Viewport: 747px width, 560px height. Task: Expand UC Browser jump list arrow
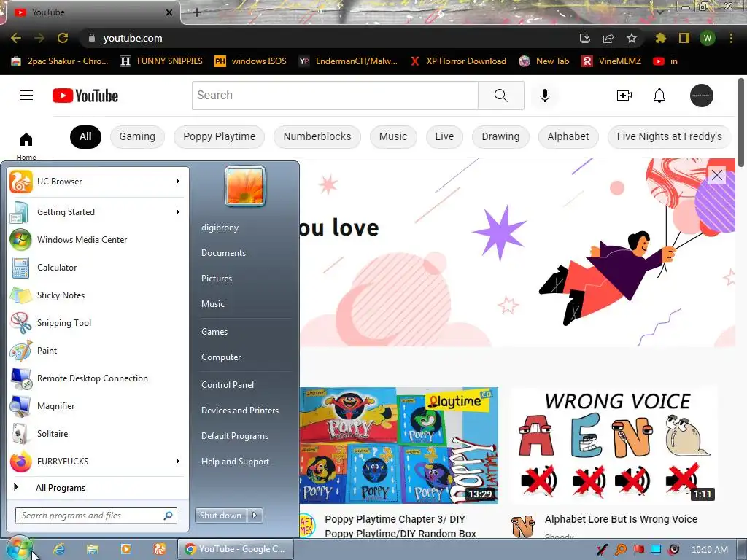178,182
